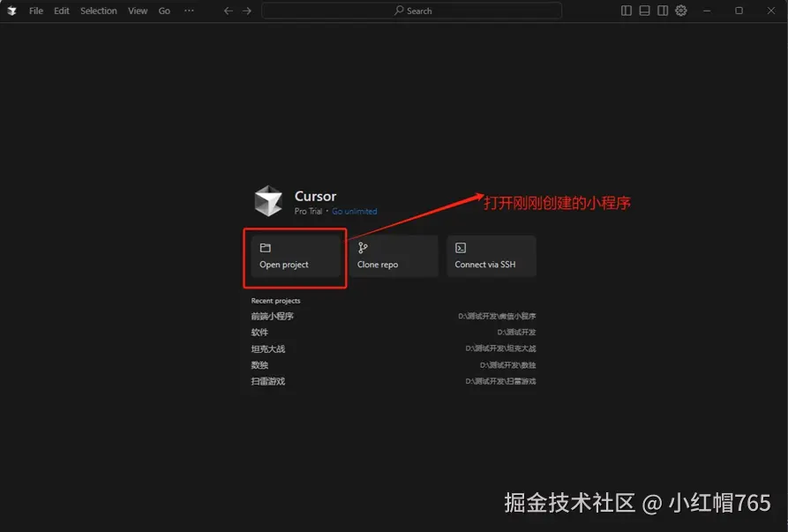Click the Open project button
788x532 pixels.
tap(296, 256)
